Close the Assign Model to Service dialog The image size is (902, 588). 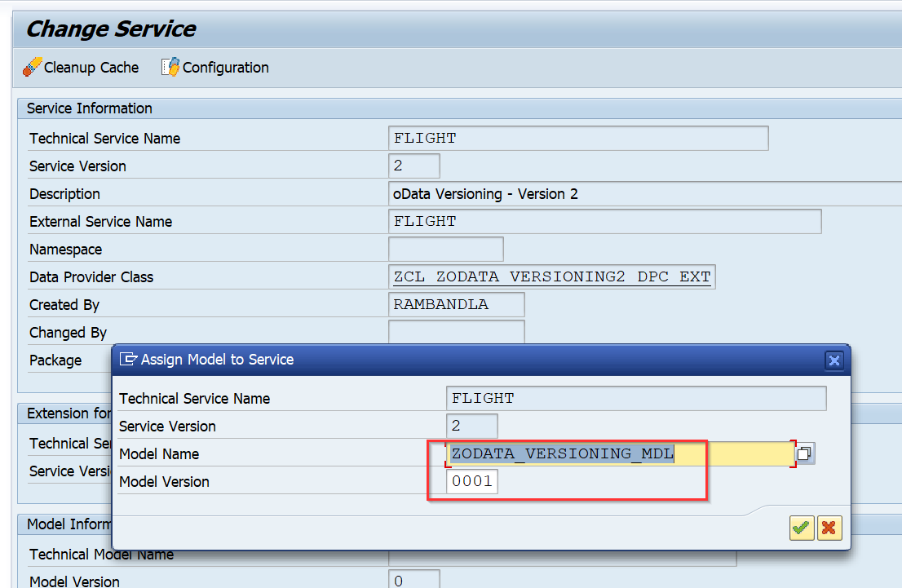(x=834, y=360)
